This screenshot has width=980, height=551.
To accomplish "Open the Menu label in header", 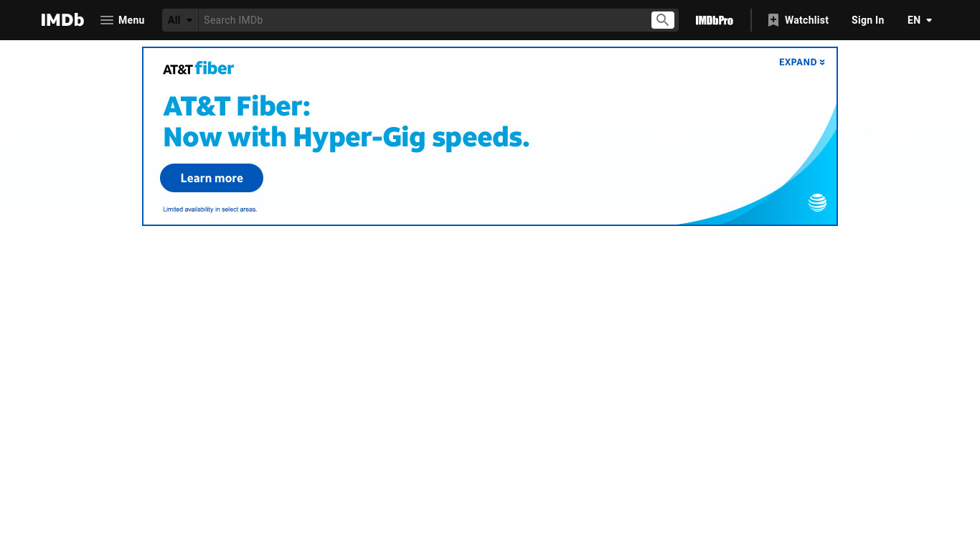I will [x=131, y=20].
